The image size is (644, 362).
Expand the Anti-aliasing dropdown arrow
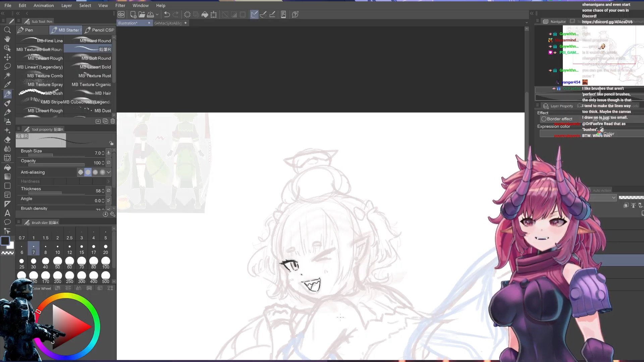(x=109, y=172)
